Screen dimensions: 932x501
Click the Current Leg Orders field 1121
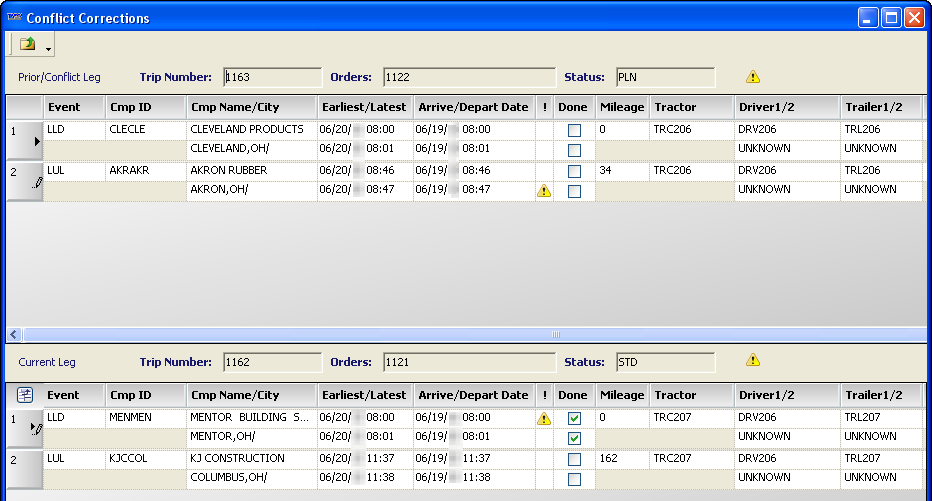[x=469, y=362]
